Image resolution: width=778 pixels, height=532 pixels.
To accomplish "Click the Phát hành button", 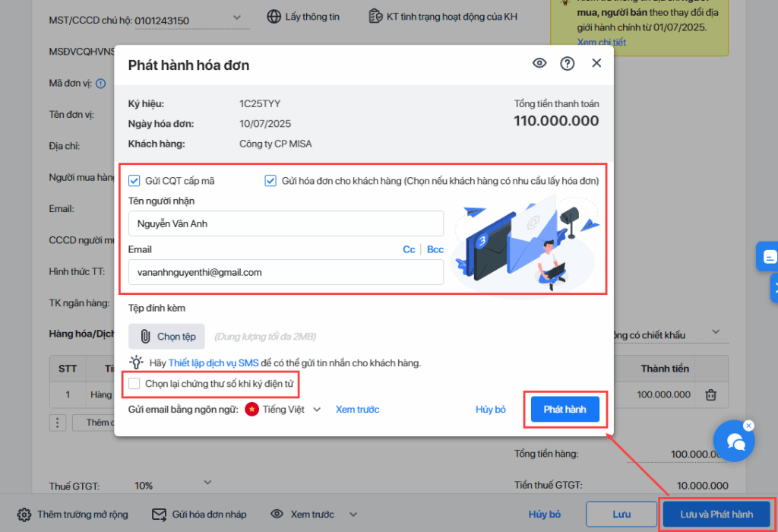I will [x=565, y=410].
